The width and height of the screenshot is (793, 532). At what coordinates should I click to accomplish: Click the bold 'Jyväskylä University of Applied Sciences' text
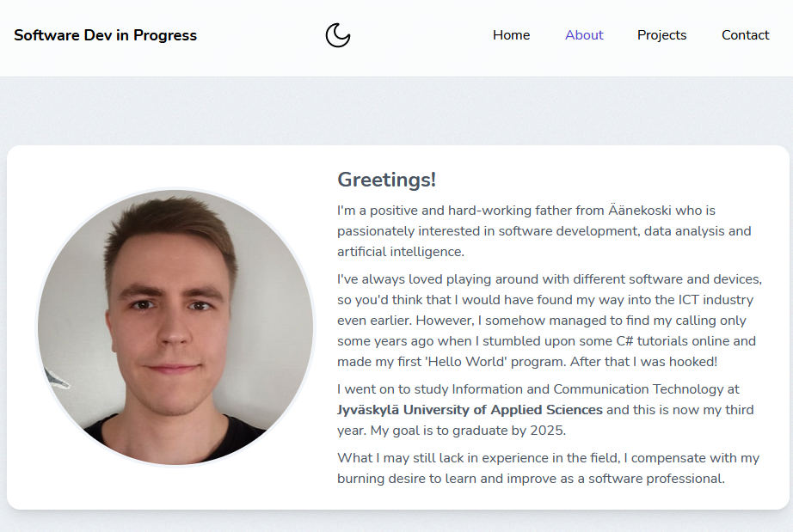[x=470, y=410]
